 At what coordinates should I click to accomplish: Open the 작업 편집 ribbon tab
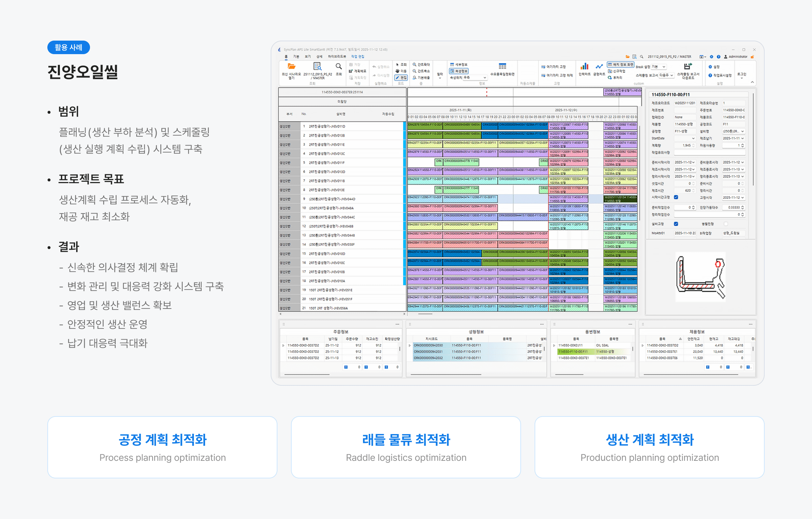[x=357, y=57]
